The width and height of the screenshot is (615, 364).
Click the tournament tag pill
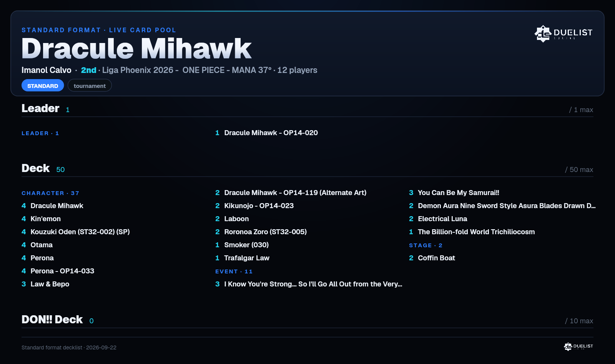pos(90,86)
